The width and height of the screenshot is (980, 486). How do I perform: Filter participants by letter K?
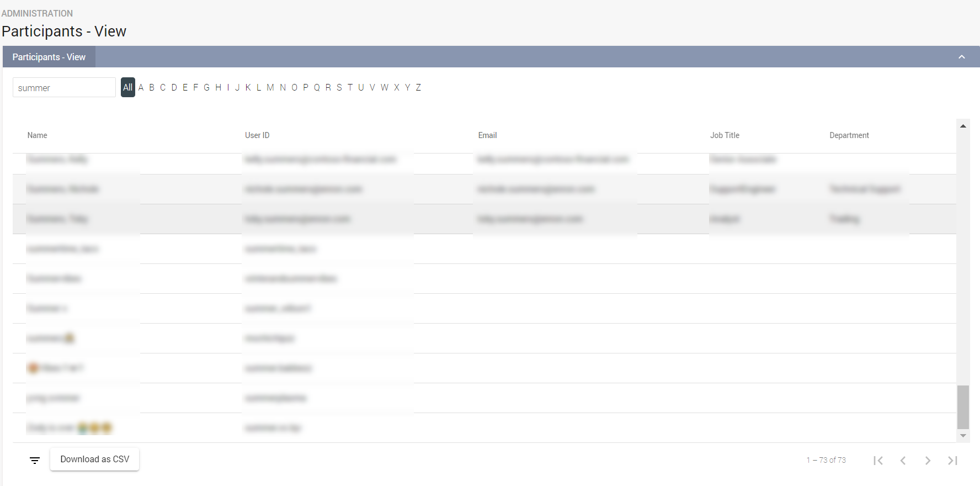pos(248,87)
